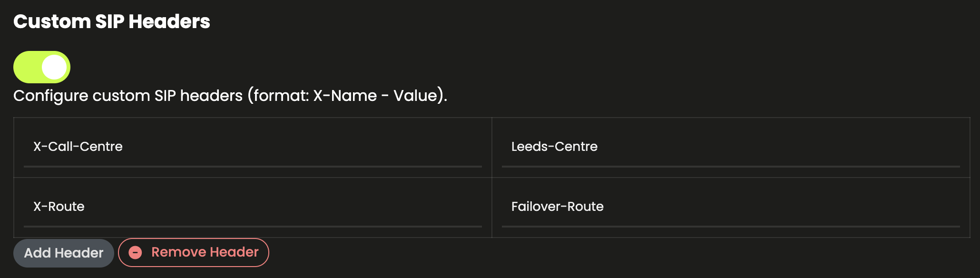Disable the Custom SIP Headers switch
The height and width of the screenshot is (278, 980).
[x=42, y=67]
